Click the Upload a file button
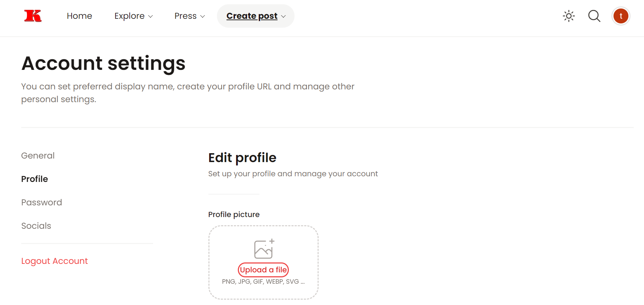The image size is (644, 305). tap(263, 270)
